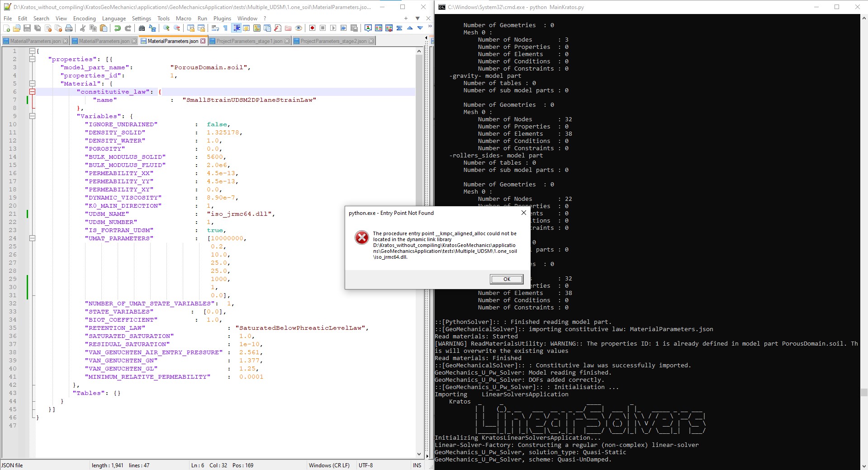Copy selection with toolbar icon
868x470 pixels.
[x=93, y=28]
